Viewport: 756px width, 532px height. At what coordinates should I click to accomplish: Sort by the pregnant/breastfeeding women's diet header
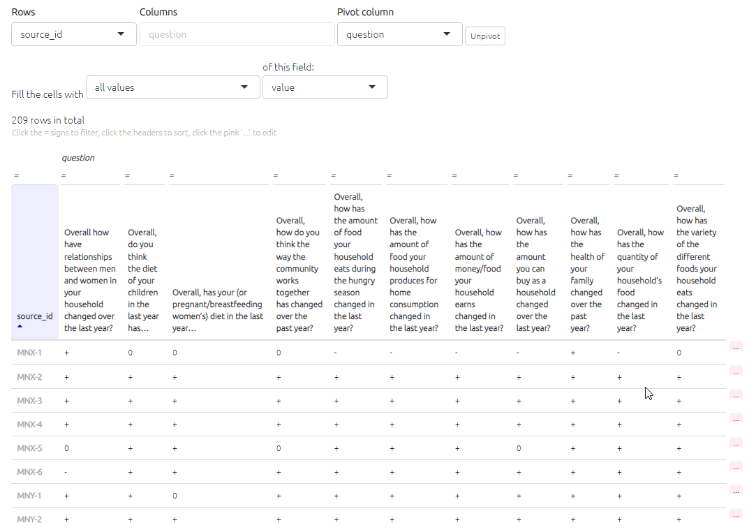click(x=217, y=310)
